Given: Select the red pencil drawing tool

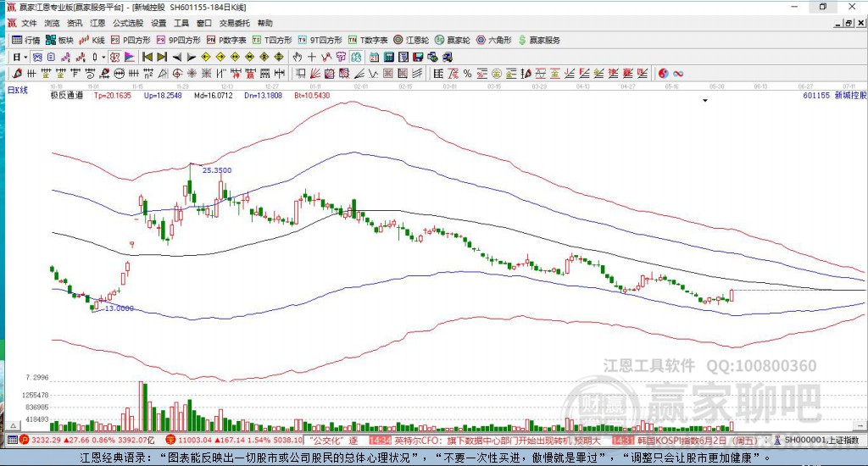Looking at the screenshot, I should point(17,74).
